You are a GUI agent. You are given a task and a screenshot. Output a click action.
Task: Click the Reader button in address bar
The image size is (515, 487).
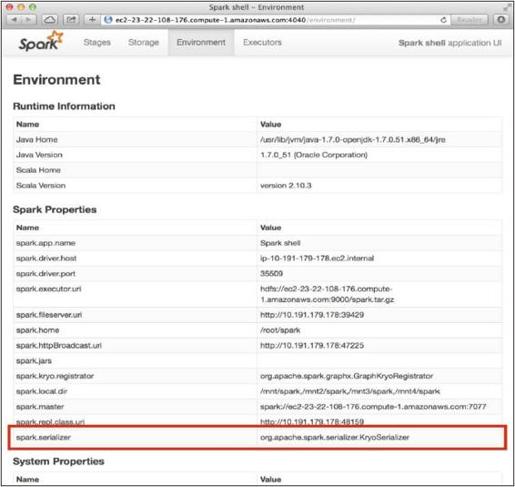tap(469, 20)
